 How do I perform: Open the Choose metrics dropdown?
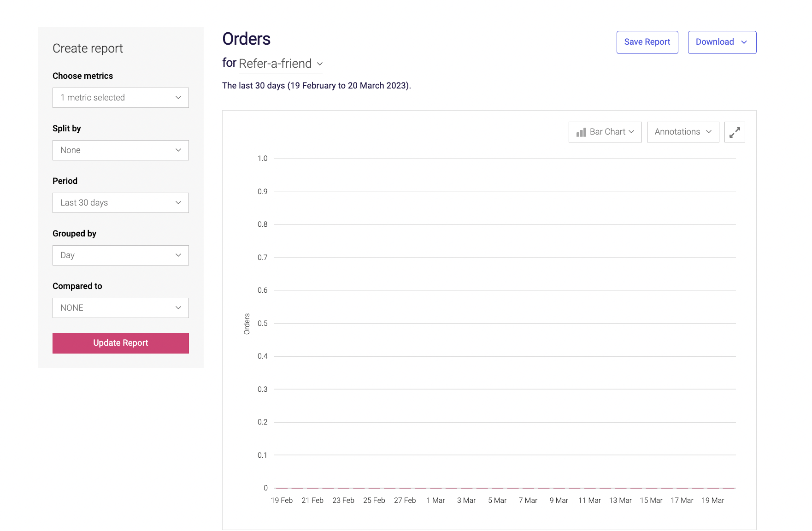click(x=121, y=98)
